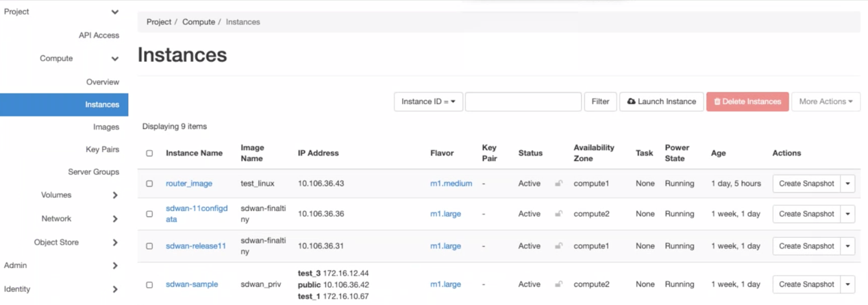Click IP address 10.106.36.36
868x305 pixels.
[321, 214]
